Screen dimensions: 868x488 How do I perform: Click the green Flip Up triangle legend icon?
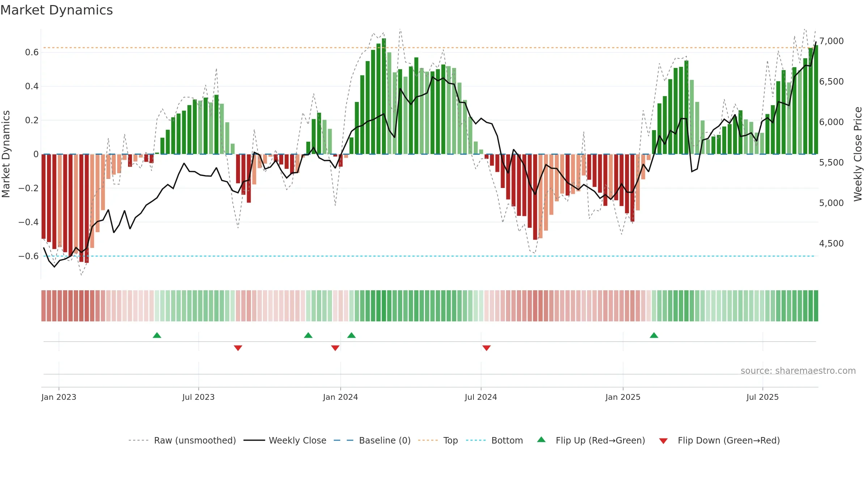(x=541, y=440)
